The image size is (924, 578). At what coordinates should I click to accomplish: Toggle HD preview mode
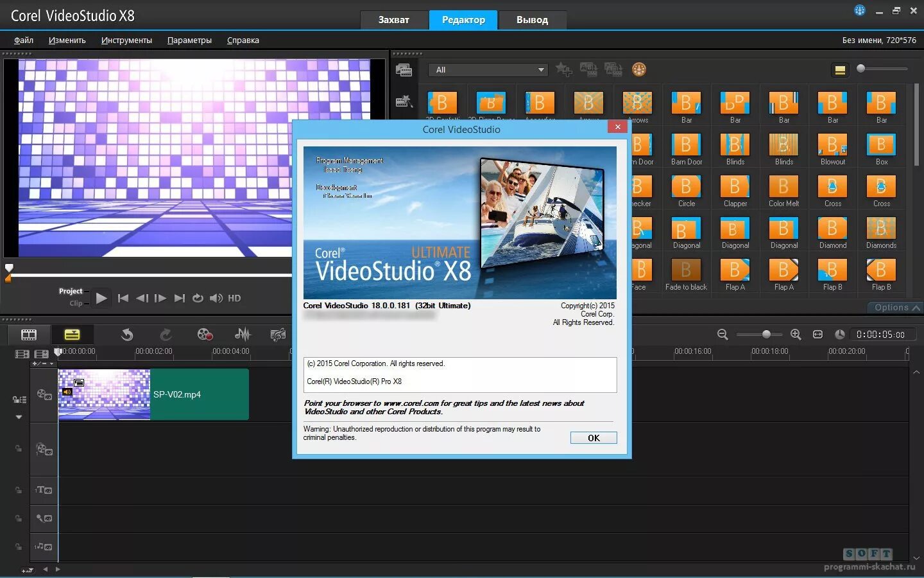tap(234, 298)
